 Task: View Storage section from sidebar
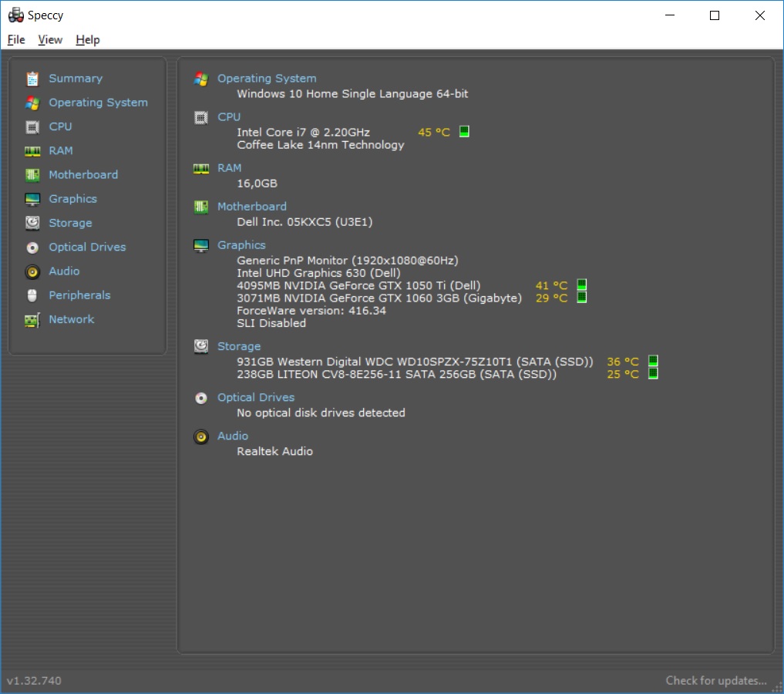click(x=70, y=223)
